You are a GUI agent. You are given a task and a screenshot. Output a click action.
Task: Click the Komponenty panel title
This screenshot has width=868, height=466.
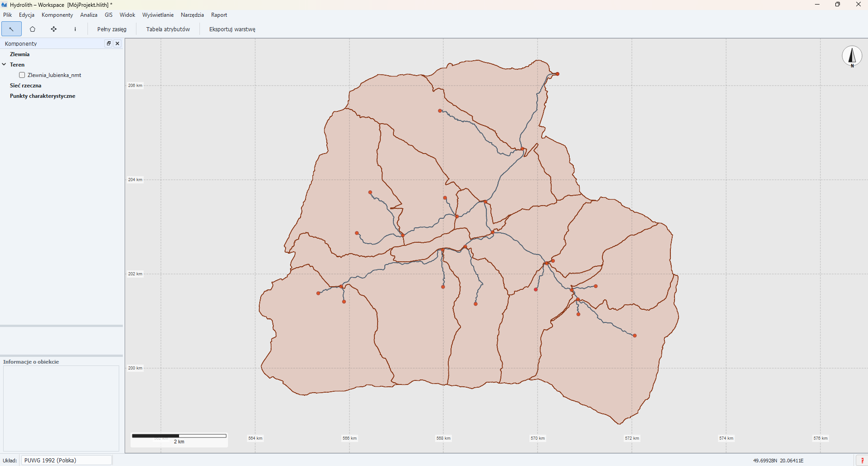pos(21,43)
